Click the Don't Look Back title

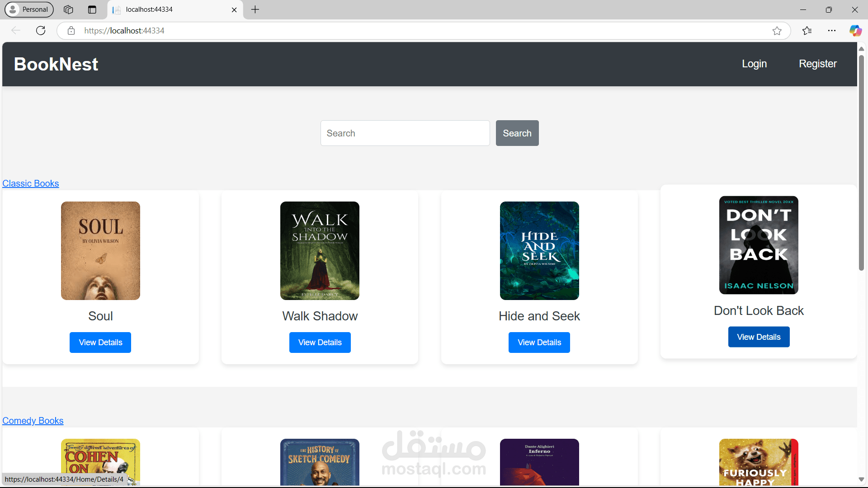759,310
